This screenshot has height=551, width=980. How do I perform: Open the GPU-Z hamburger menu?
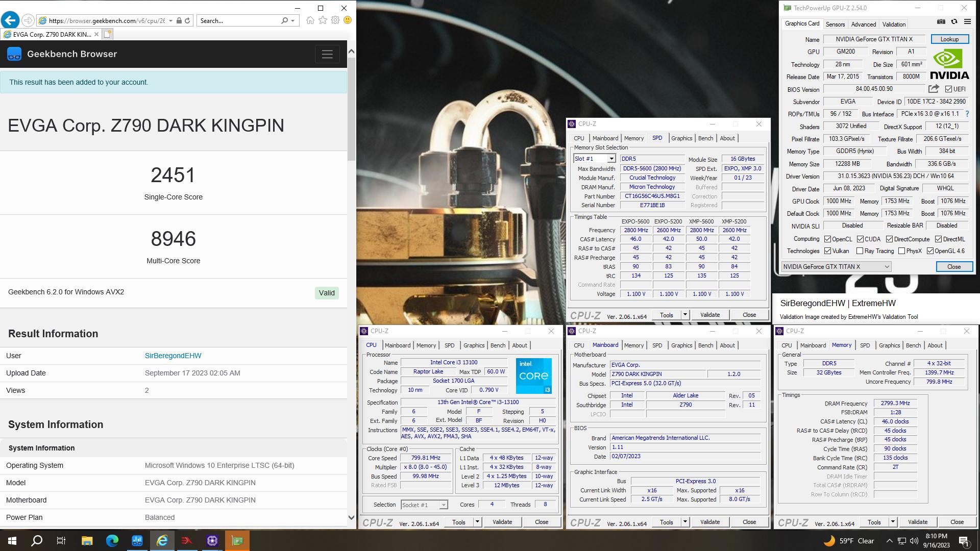[x=967, y=22]
